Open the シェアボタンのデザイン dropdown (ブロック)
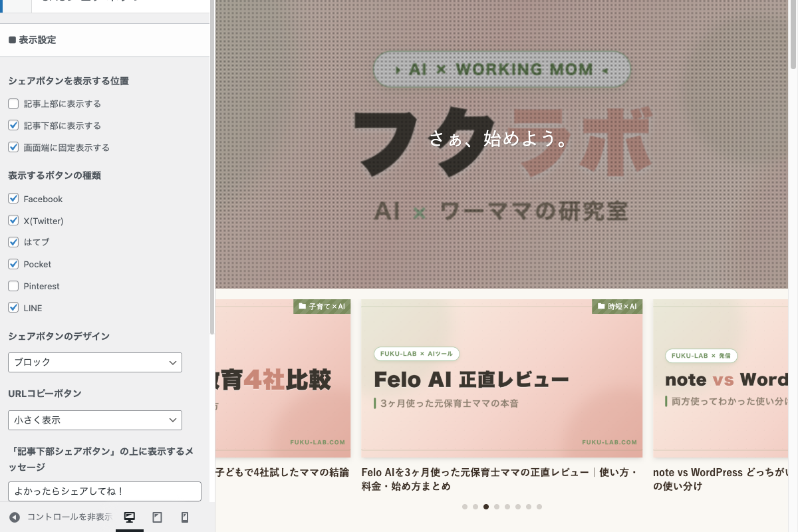 click(x=95, y=362)
